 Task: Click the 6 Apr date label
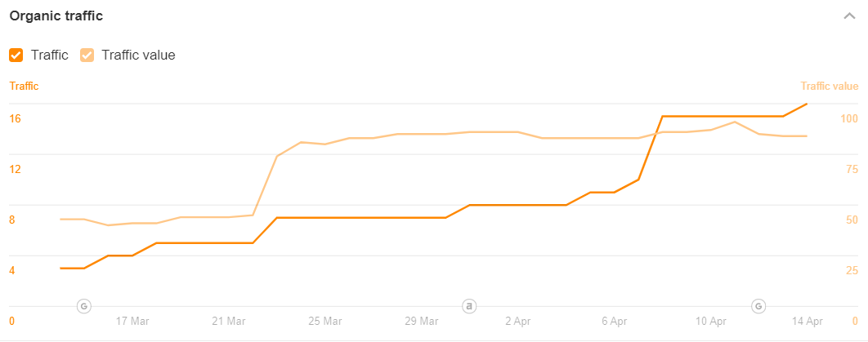point(615,321)
